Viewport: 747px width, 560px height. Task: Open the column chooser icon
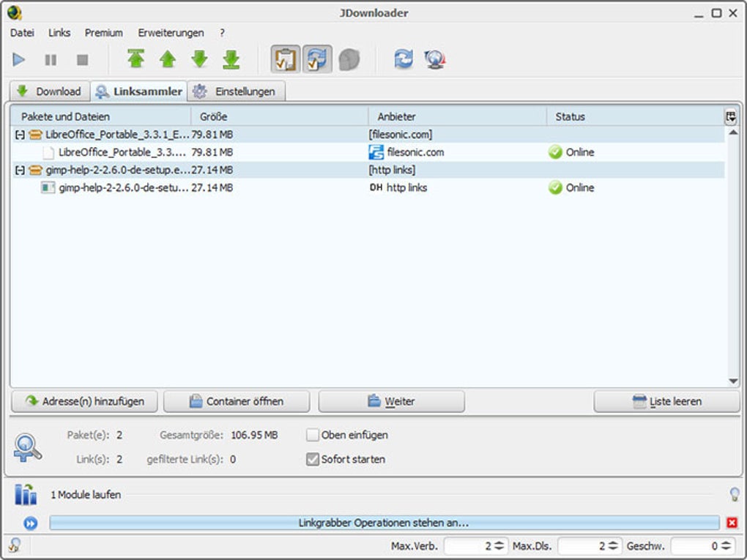731,116
